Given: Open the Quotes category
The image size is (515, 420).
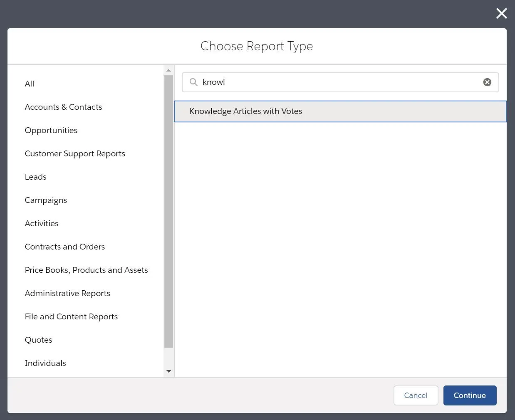Looking at the screenshot, I should click(x=39, y=340).
